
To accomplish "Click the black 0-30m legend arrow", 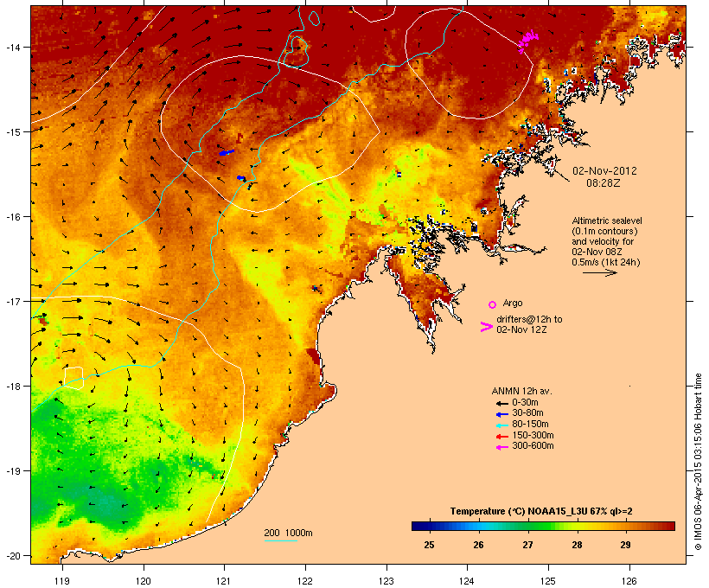I will (x=501, y=404).
